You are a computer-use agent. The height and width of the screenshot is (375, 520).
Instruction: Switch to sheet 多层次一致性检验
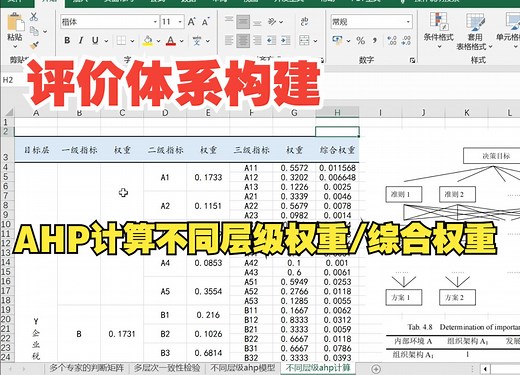pos(167,368)
